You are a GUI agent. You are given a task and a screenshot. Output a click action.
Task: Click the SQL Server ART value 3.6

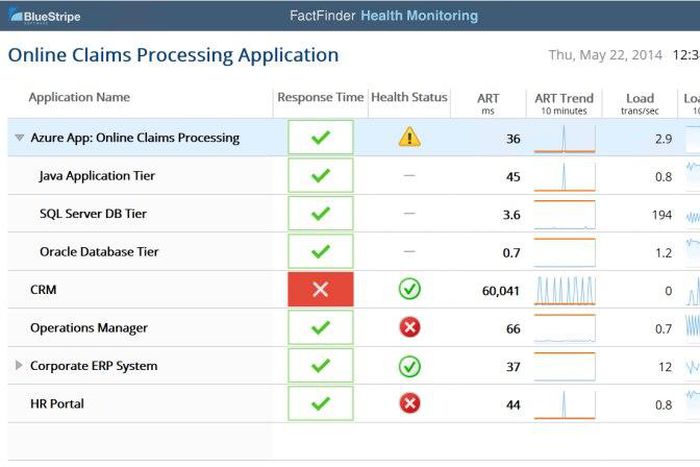[x=511, y=215]
